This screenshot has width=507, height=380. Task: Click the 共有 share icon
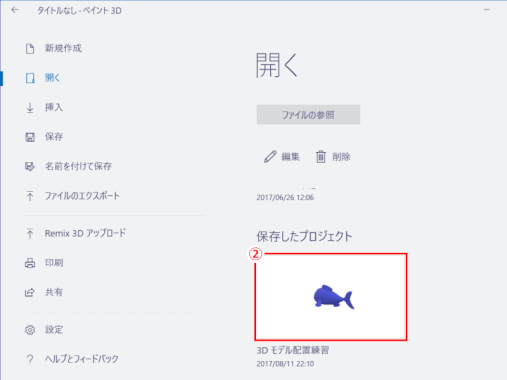pos(30,293)
